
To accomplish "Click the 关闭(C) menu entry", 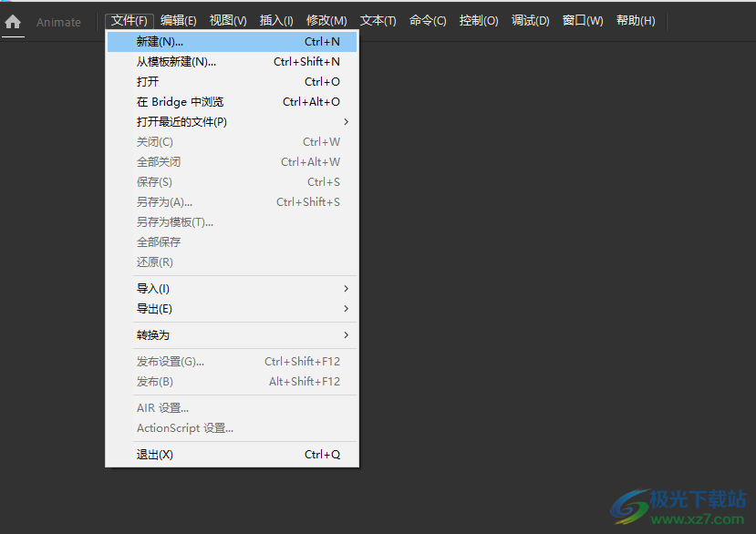I will 232,142.
